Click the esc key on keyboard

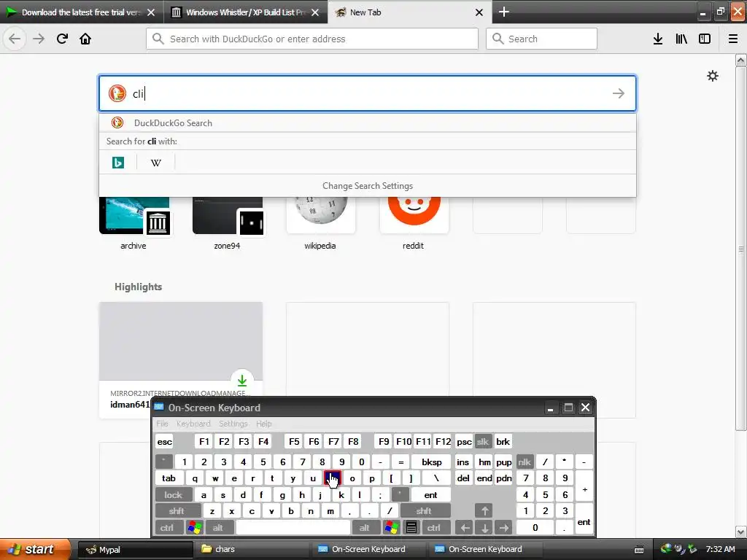coord(164,441)
